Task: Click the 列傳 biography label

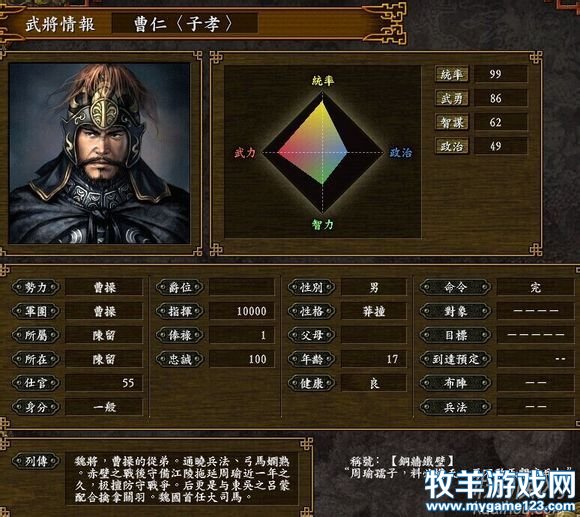Action: coord(36,461)
